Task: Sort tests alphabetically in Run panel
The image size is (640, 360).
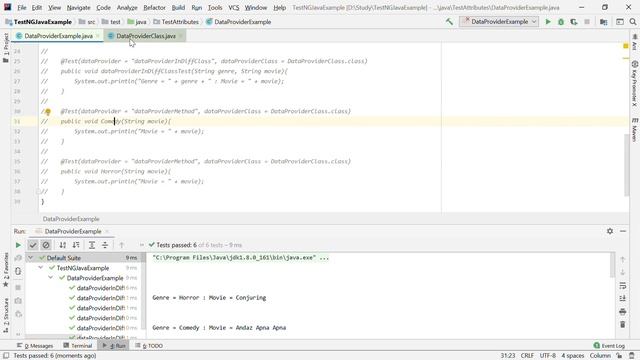Action: click(62, 245)
